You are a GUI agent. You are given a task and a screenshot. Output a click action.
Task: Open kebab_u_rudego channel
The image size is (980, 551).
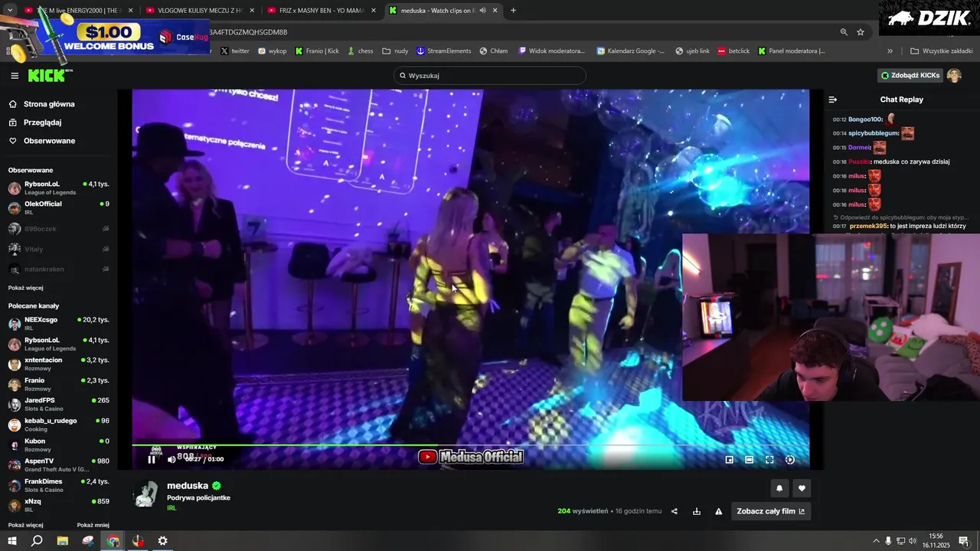click(x=59, y=425)
